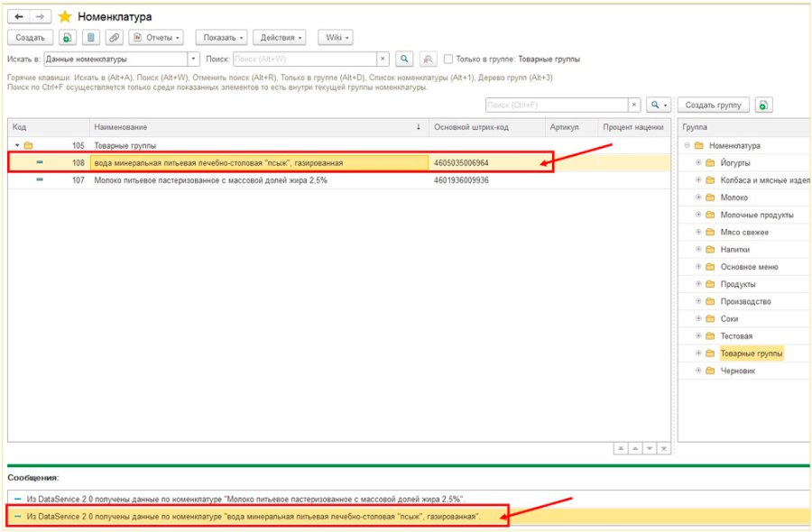Open the Показать menu
The height and width of the screenshot is (532, 812).
(x=222, y=38)
